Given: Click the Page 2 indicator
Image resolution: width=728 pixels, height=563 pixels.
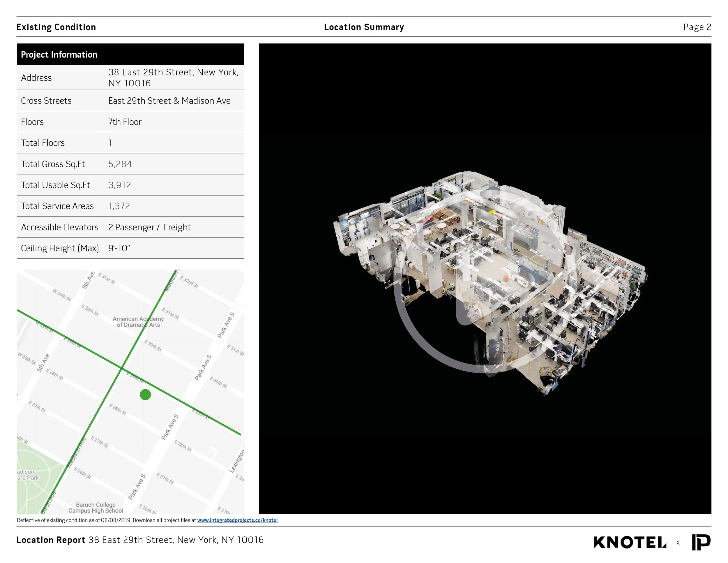Looking at the screenshot, I should click(x=697, y=27).
